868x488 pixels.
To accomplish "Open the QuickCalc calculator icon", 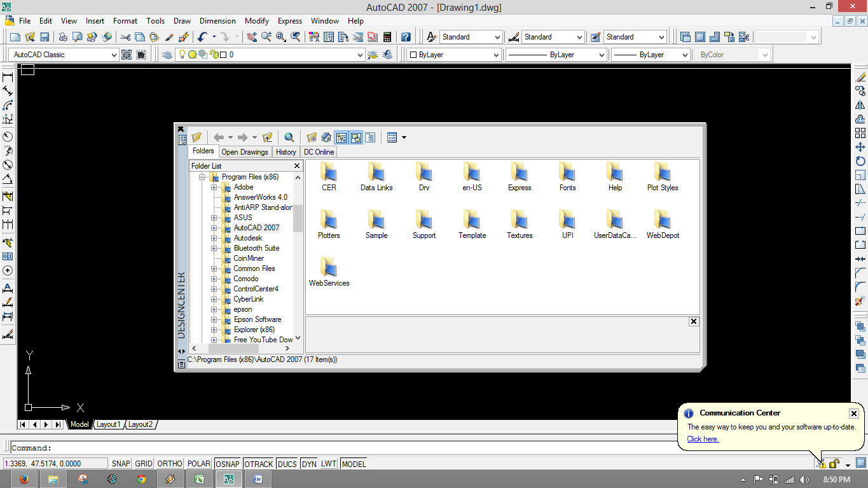I will click(x=387, y=36).
